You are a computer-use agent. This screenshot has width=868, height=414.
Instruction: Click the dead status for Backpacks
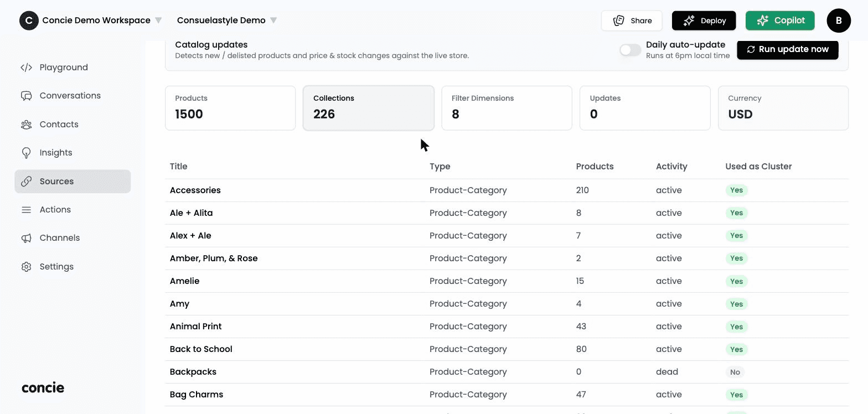pos(667,372)
